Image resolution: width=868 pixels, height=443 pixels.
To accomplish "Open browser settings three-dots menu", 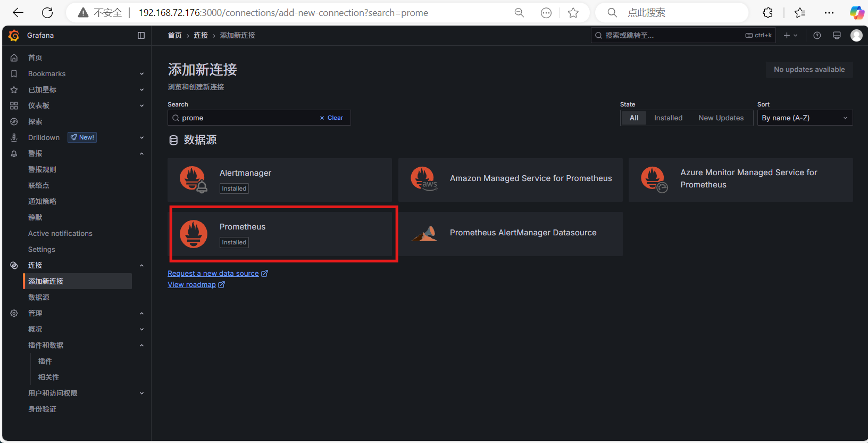I will pyautogui.click(x=829, y=12).
